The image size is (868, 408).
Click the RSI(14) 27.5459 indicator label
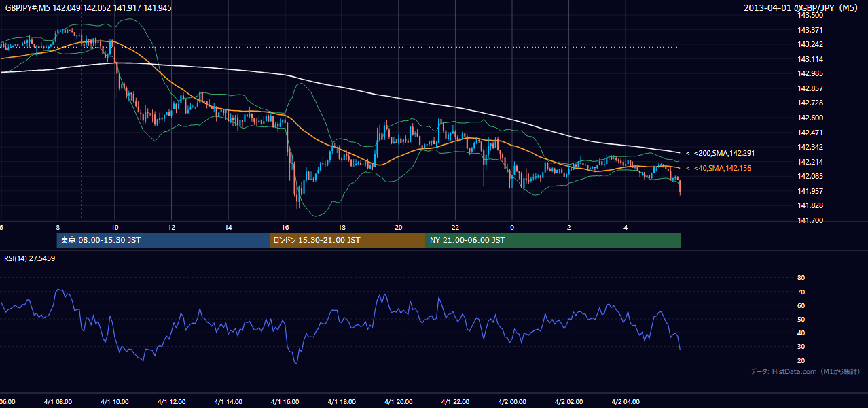tap(30, 258)
